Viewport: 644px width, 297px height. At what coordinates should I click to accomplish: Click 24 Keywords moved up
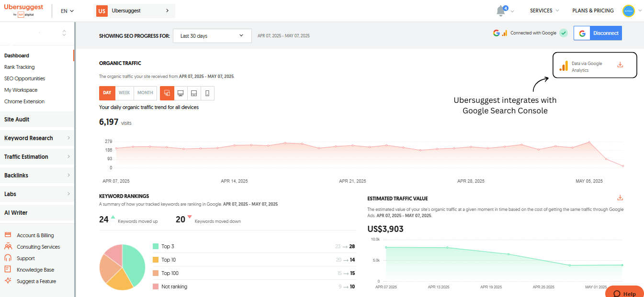128,220
